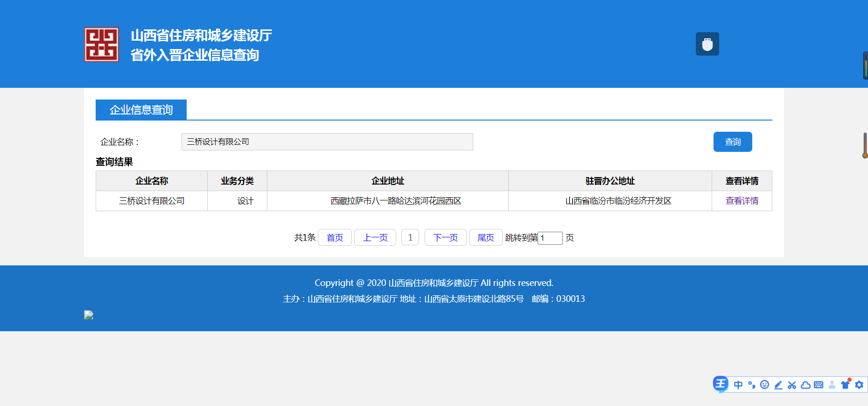Click the 企业名称 search input field

[327, 142]
